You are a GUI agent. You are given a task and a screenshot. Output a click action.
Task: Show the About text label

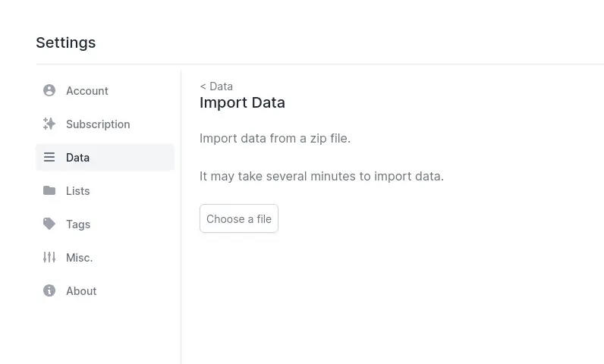[81, 291]
